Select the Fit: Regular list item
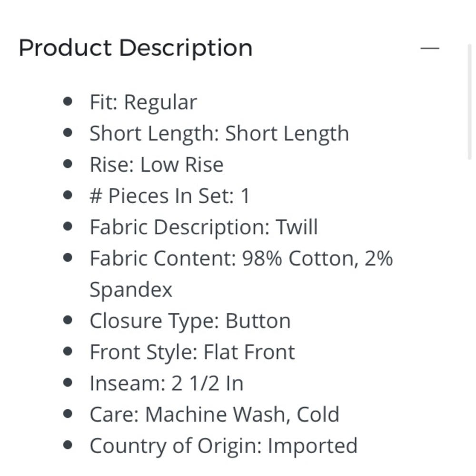The width and height of the screenshot is (476, 476). [x=143, y=102]
